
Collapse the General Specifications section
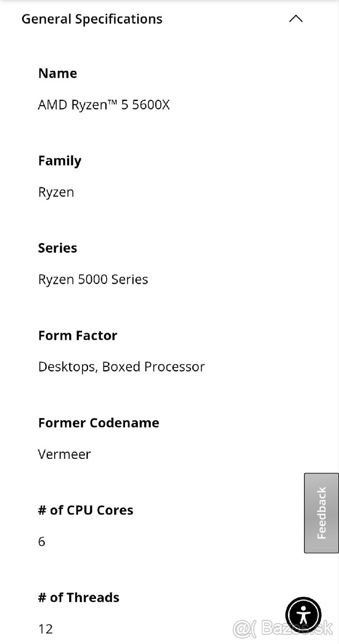click(x=296, y=18)
